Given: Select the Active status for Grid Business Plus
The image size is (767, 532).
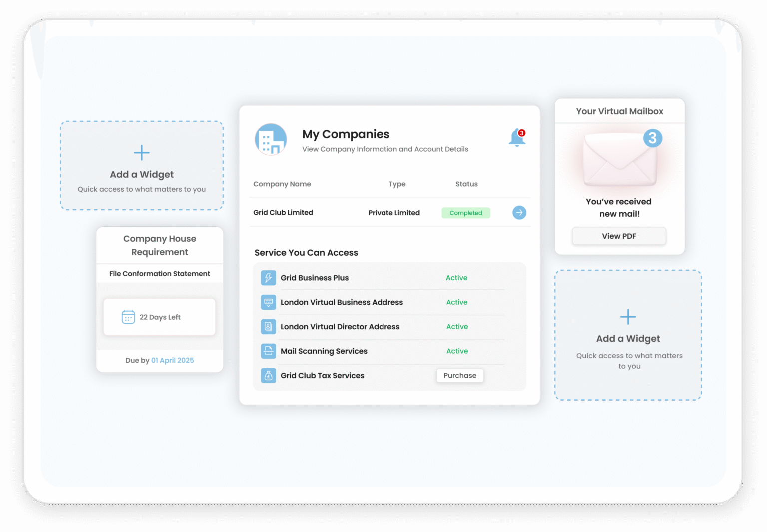Looking at the screenshot, I should point(456,278).
